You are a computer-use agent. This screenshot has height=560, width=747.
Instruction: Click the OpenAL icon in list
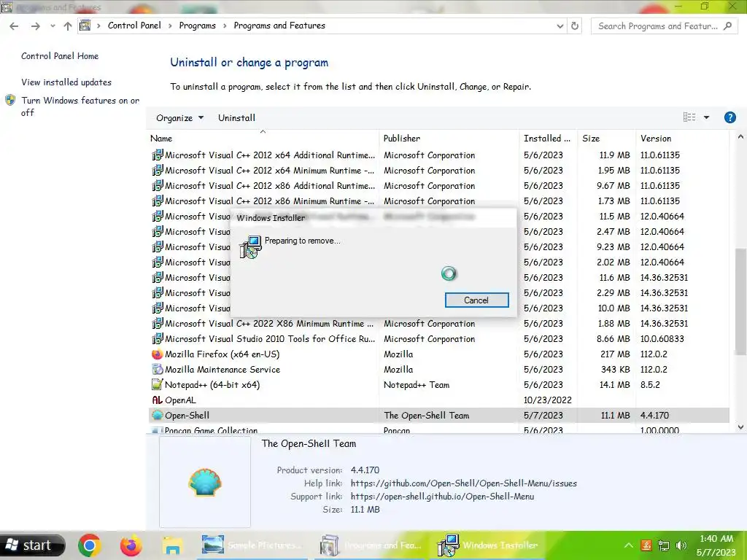point(157,400)
